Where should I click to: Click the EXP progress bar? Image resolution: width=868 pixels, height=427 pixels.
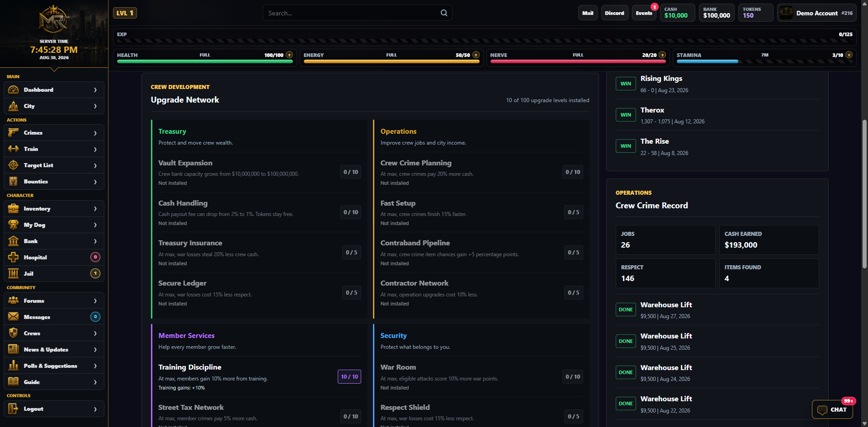485,41
